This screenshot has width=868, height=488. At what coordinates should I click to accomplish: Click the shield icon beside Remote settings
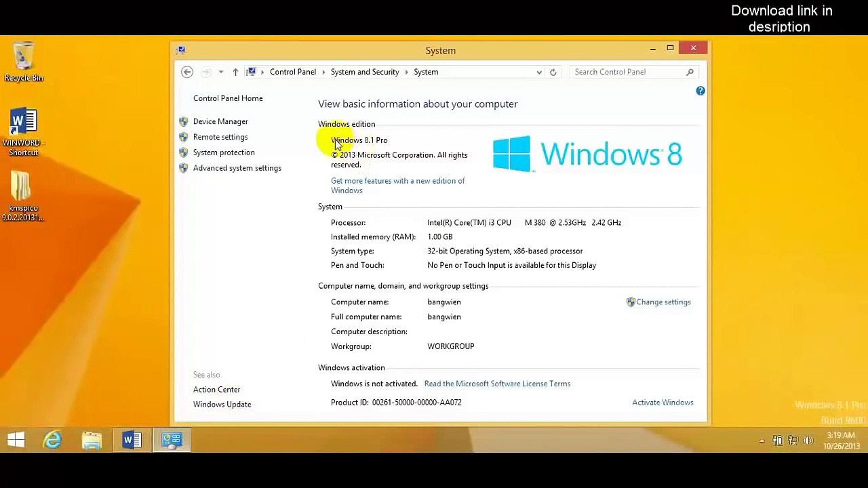click(x=184, y=137)
